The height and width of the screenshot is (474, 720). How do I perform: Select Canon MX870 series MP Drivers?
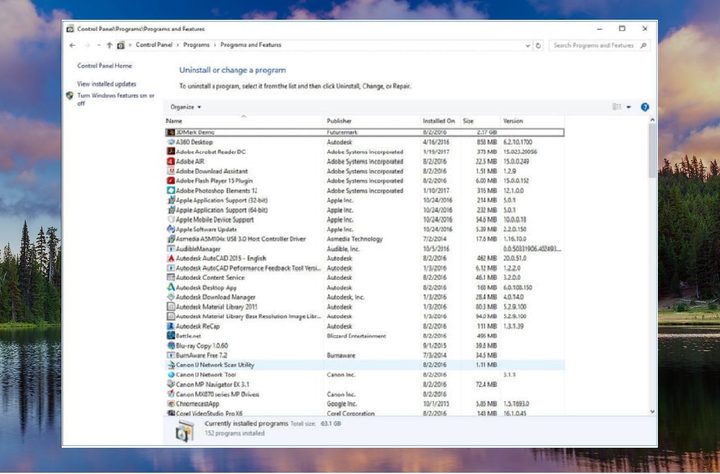coord(365,394)
